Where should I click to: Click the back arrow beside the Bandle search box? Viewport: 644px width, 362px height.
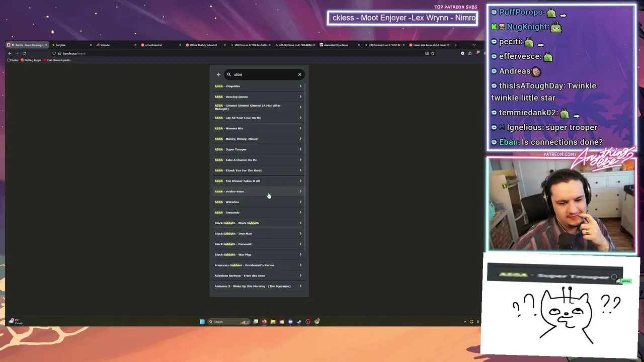click(219, 74)
